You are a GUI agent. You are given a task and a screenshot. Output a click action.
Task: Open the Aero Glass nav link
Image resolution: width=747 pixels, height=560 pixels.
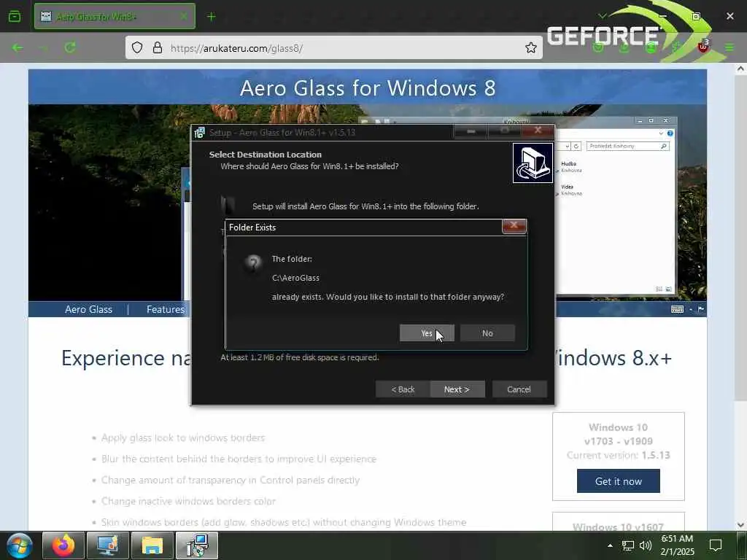pyautogui.click(x=88, y=309)
